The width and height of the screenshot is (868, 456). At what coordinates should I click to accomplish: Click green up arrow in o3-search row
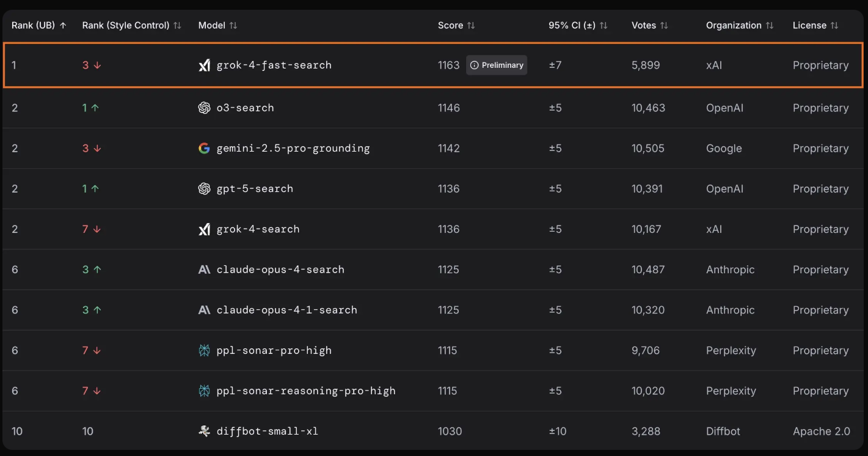[x=95, y=108]
